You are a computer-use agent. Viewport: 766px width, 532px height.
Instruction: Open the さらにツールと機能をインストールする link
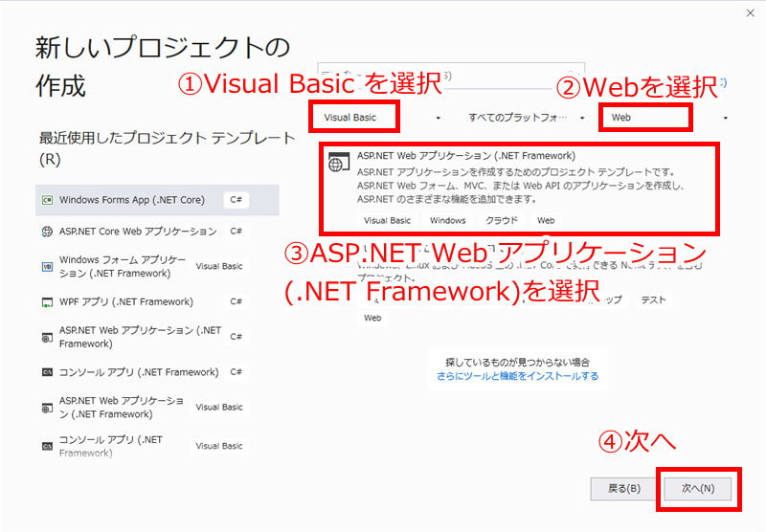click(517, 376)
